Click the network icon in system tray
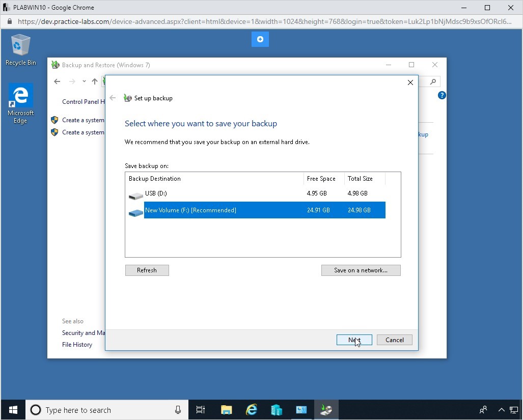Screen dimensions: 523x420 (x=514, y=410)
